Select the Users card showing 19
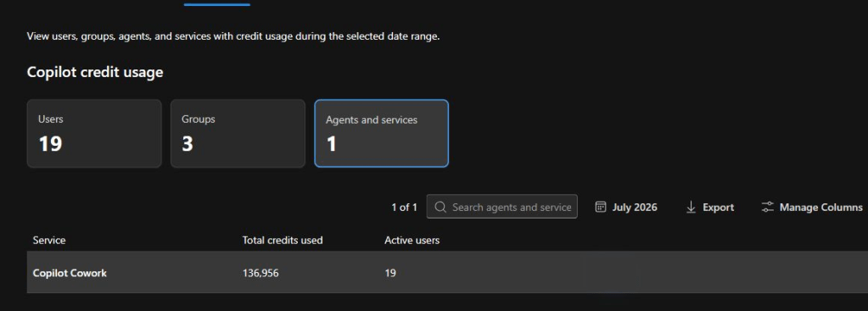 [94, 133]
